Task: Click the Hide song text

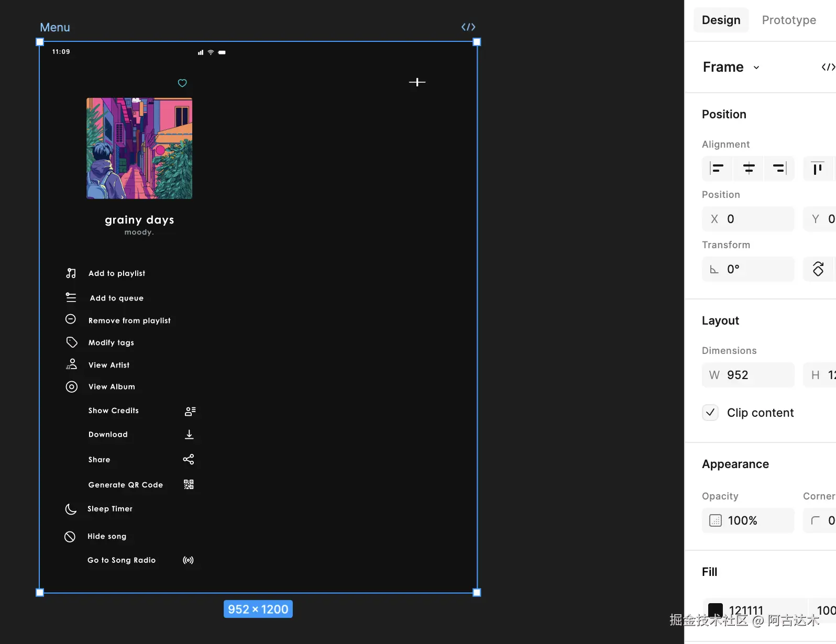Action: [107, 536]
